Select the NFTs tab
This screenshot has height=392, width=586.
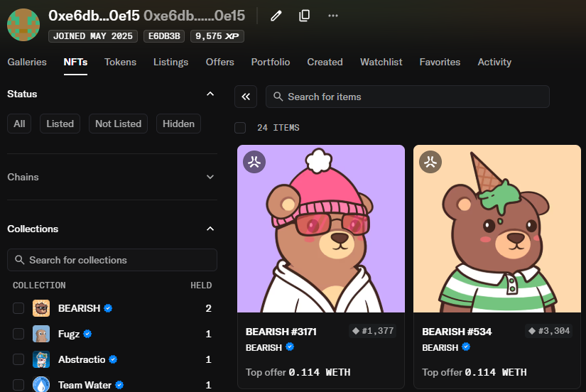click(75, 62)
